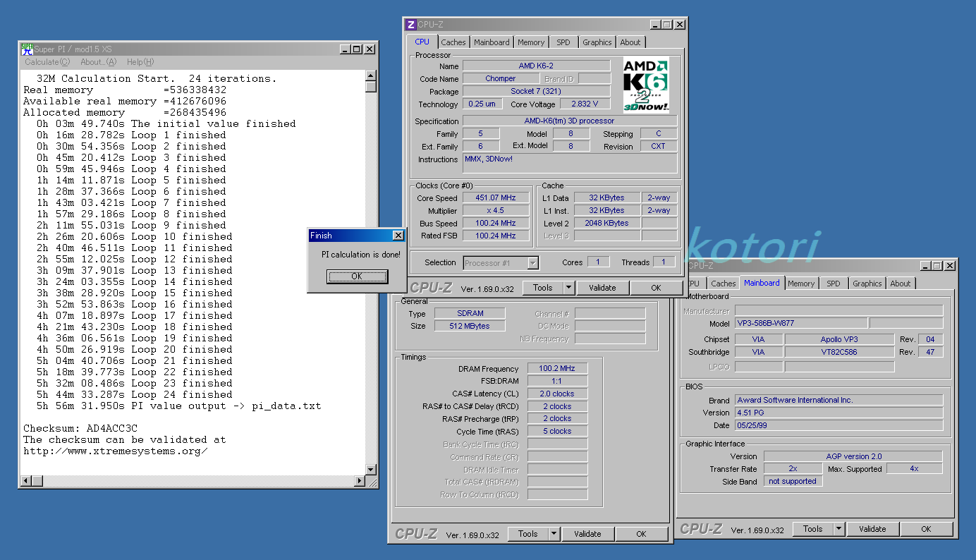Click the BIOS Date value 05/25/99
The image size is (976, 560).
click(838, 425)
